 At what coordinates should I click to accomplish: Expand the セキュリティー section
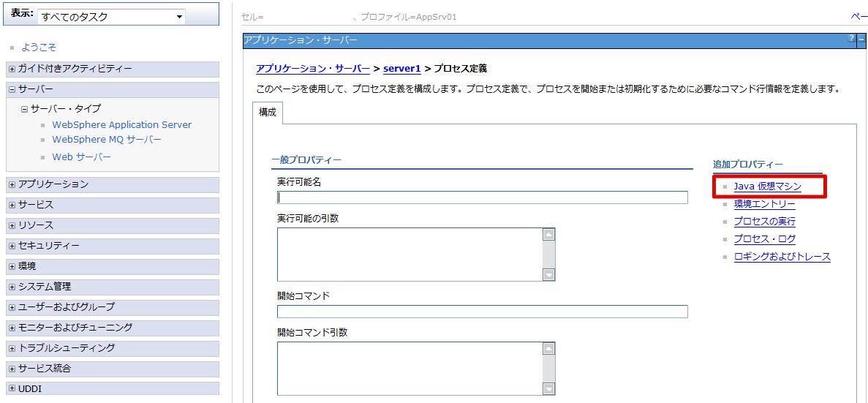click(x=12, y=246)
